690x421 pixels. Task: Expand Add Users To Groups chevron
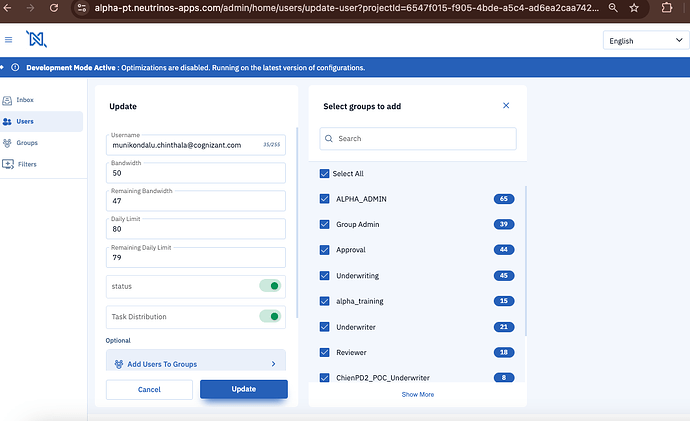click(x=273, y=364)
